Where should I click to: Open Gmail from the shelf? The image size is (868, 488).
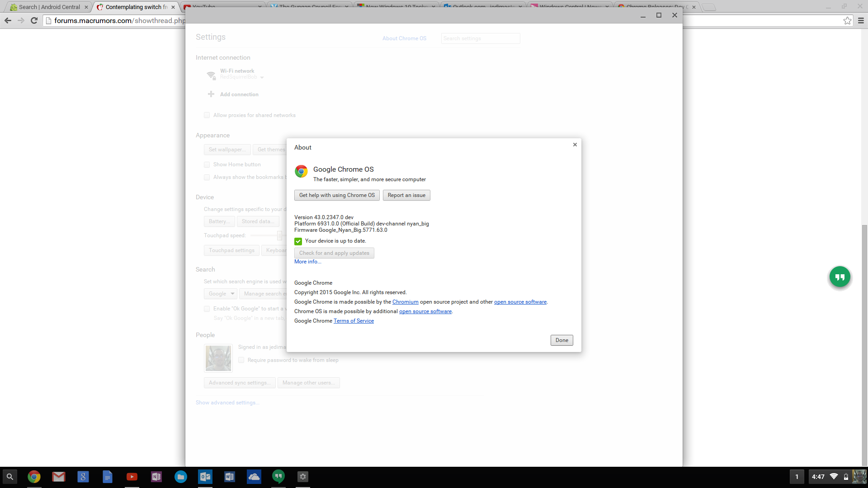click(x=58, y=477)
